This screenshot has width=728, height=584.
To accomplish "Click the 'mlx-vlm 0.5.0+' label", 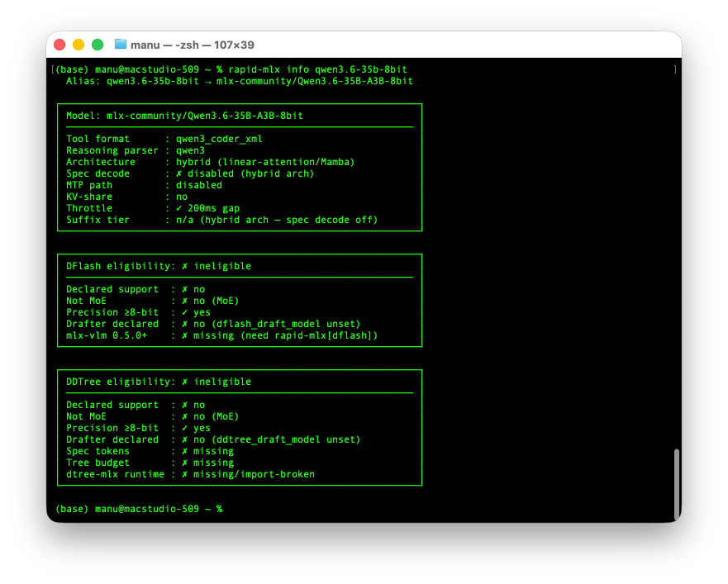I will (x=107, y=335).
